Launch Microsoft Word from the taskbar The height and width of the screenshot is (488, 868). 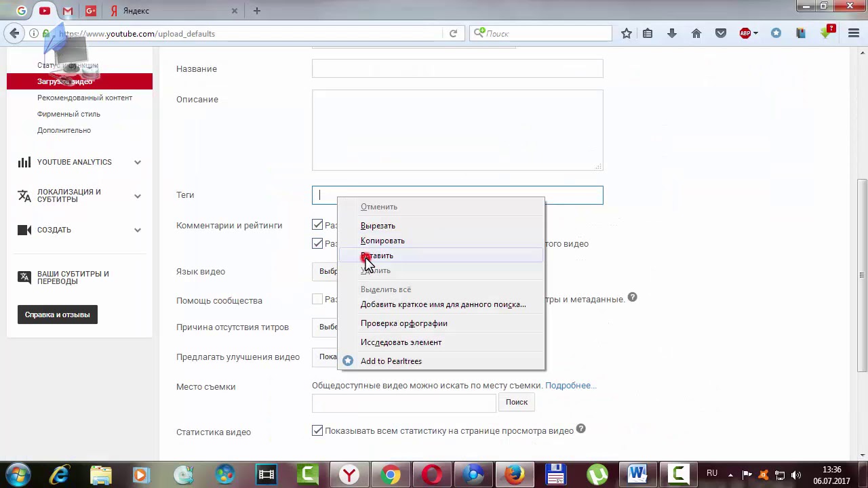637,474
